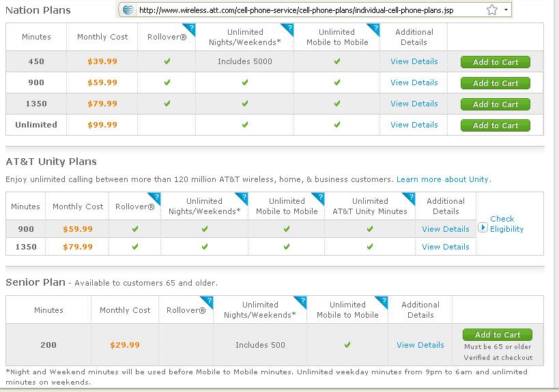Click inside the URL address field
This screenshot has height=392, width=559.
coord(310,10)
